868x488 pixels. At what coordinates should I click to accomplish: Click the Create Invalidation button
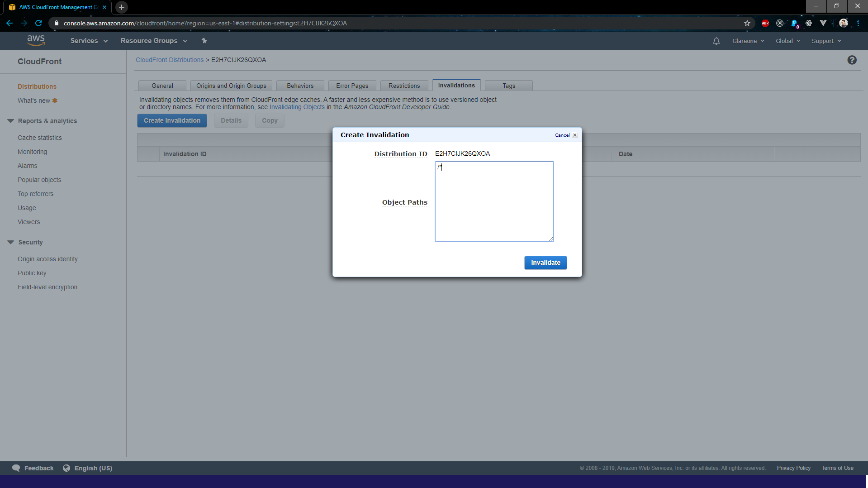(x=172, y=120)
